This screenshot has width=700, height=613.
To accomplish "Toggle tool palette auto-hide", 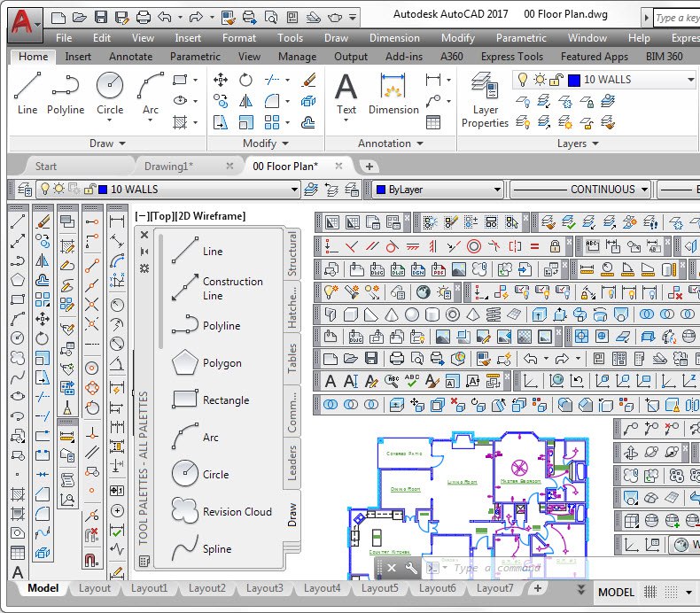I will pos(144,252).
